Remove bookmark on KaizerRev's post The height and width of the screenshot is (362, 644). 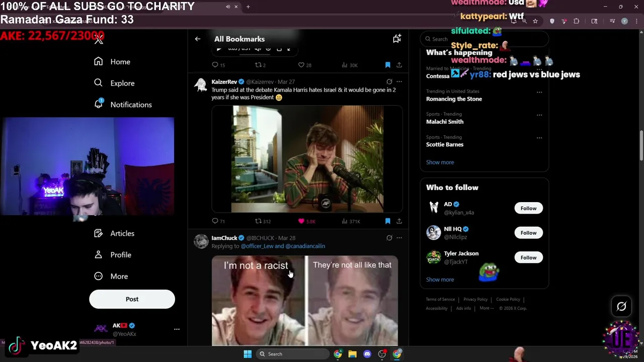pyautogui.click(x=387, y=221)
